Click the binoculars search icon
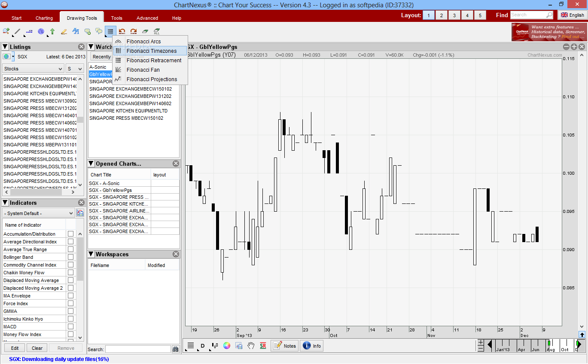Screen dimensions: 588x364 (x=176, y=349)
